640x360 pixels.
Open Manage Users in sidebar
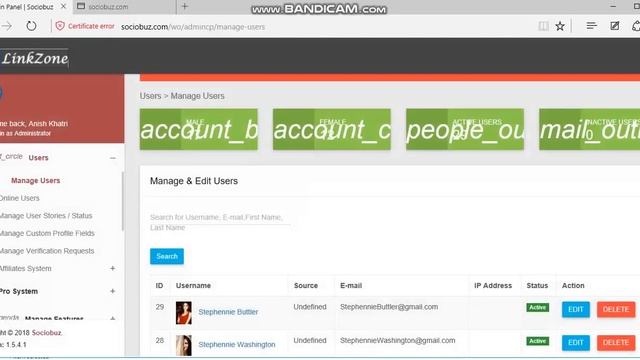pos(36,180)
